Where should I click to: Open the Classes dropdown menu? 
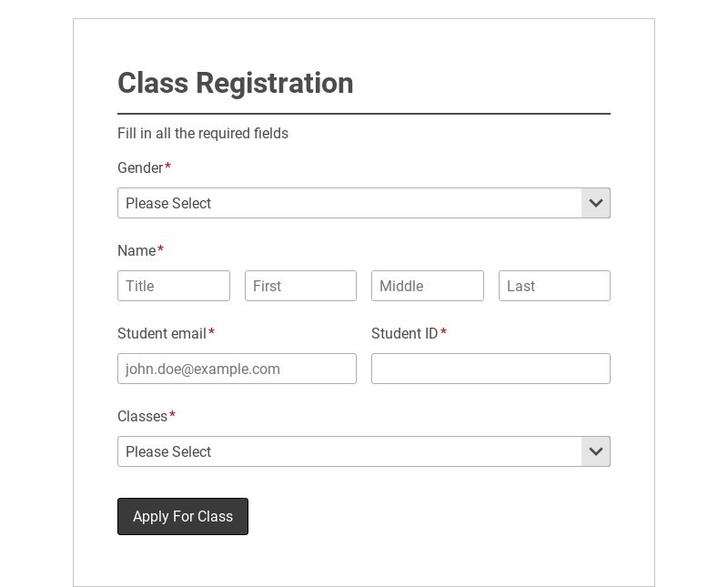350,451
